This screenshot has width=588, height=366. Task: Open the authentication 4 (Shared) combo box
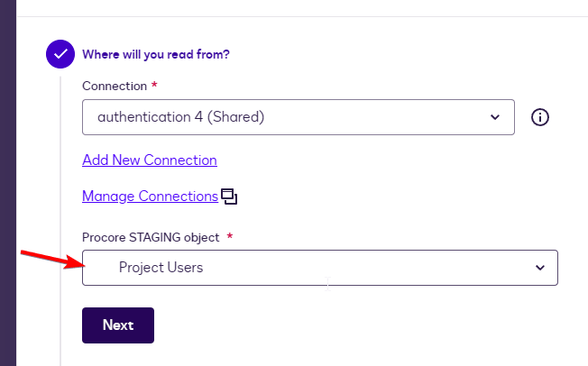[298, 117]
